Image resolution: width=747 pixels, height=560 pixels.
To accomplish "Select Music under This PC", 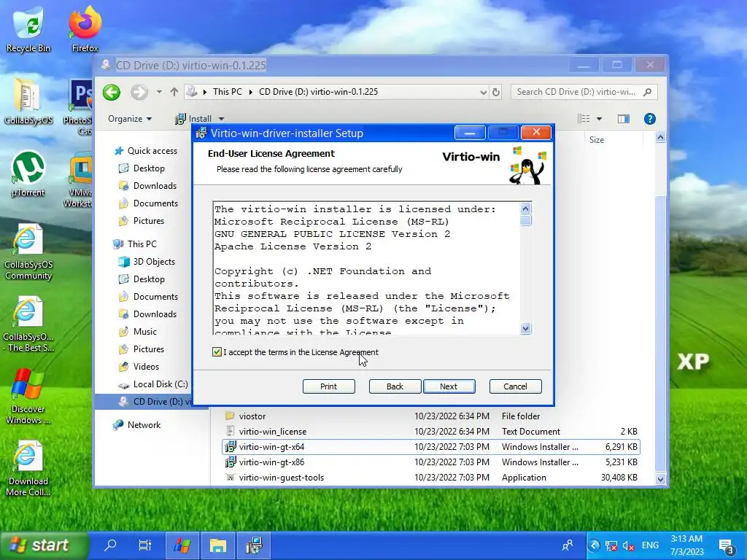I will coord(145,332).
